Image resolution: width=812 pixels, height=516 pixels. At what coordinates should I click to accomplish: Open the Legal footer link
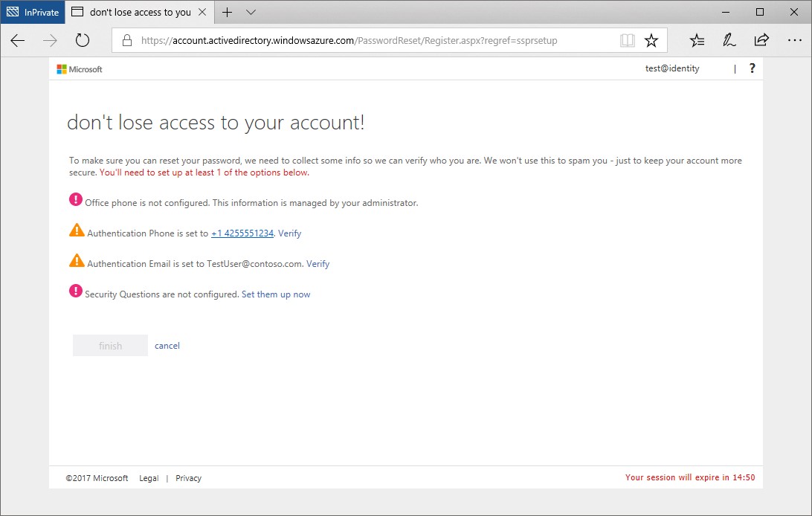[x=149, y=478]
